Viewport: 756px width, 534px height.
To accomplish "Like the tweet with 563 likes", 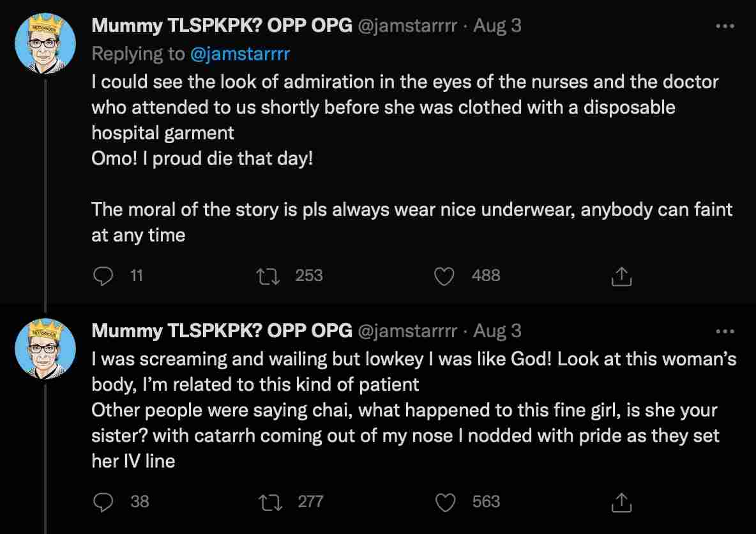I will pos(445,502).
